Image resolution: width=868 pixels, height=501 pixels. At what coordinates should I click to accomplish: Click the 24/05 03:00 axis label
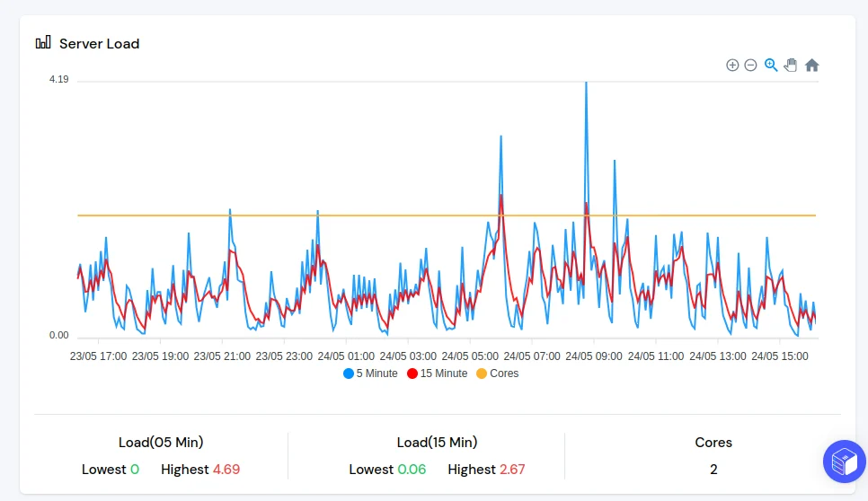point(408,356)
